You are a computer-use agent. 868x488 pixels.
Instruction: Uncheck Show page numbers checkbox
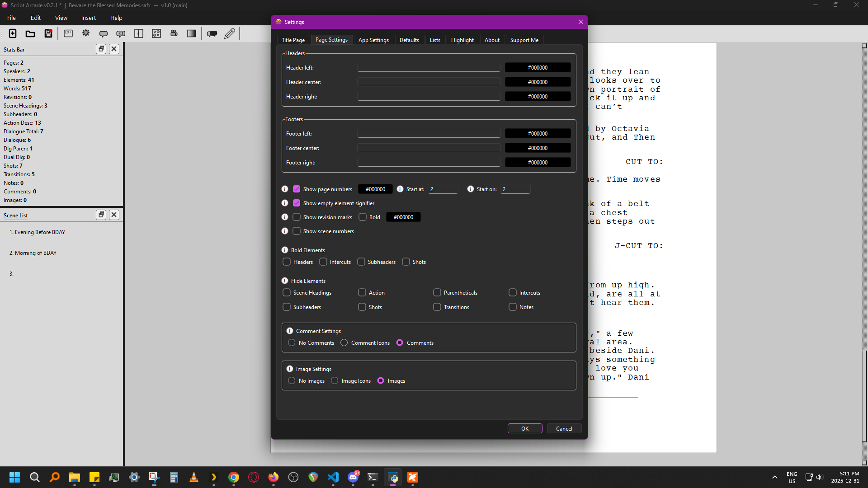point(297,189)
